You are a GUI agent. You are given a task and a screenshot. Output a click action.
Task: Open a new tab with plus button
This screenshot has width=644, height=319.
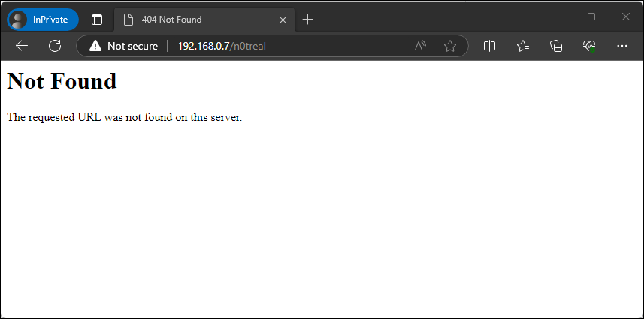click(307, 20)
